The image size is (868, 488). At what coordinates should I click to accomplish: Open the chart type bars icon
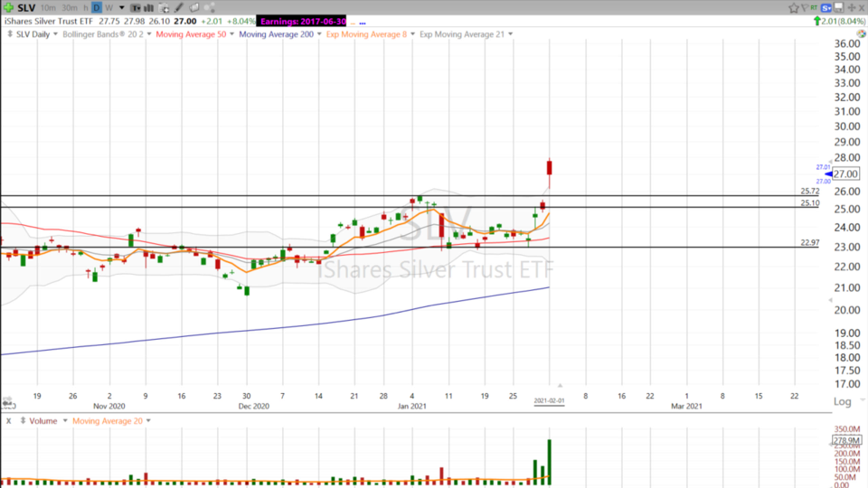149,8
